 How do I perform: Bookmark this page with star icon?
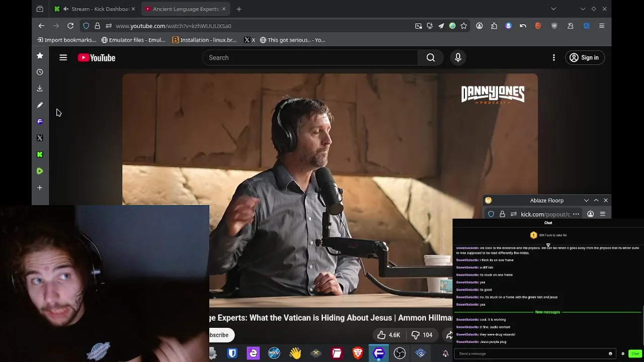click(464, 26)
